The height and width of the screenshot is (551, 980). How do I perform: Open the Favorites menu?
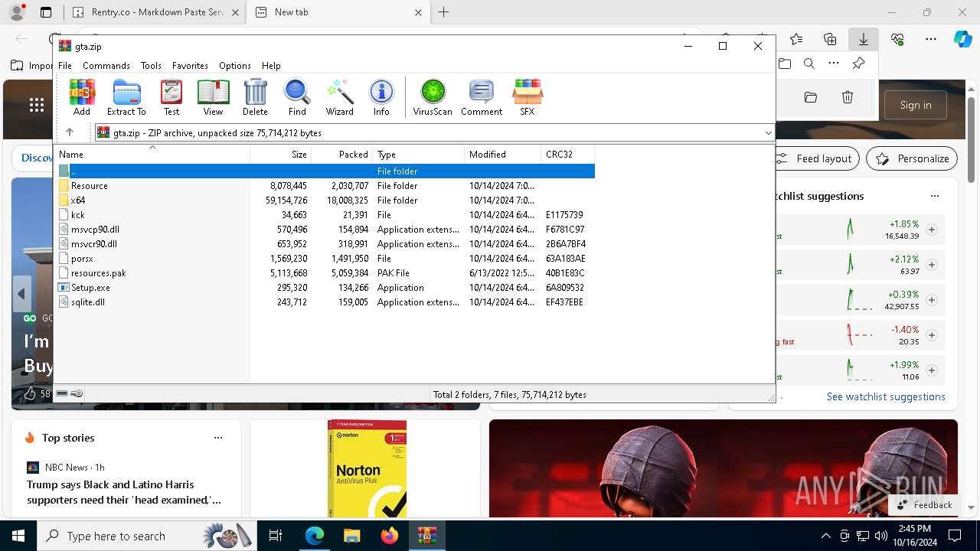(190, 66)
